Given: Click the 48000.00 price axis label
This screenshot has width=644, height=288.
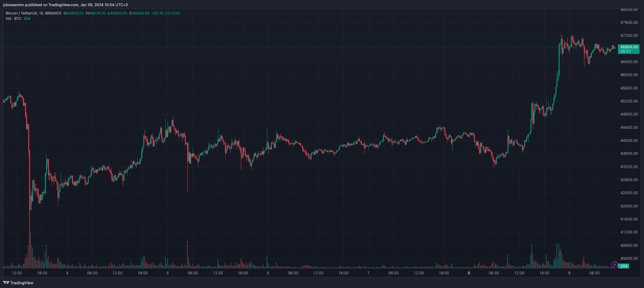Looking at the screenshot, I should click(x=629, y=9).
